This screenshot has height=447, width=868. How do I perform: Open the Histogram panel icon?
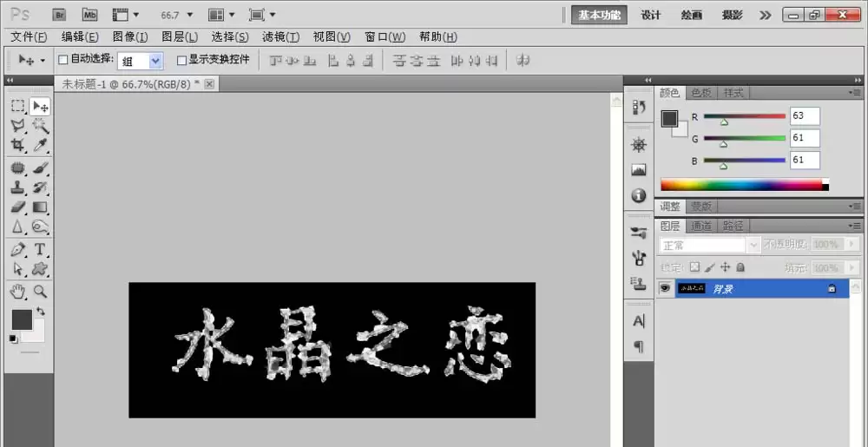pos(639,170)
